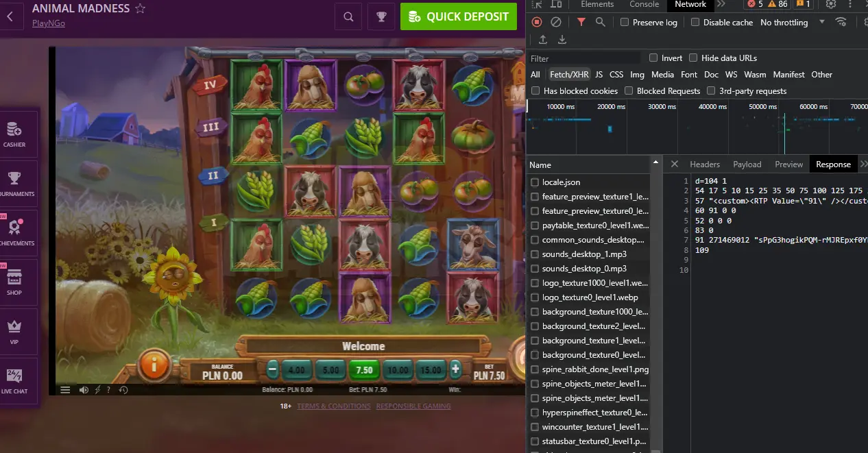
Task: Toggle the DevTools device toolbar icon
Action: [557, 5]
